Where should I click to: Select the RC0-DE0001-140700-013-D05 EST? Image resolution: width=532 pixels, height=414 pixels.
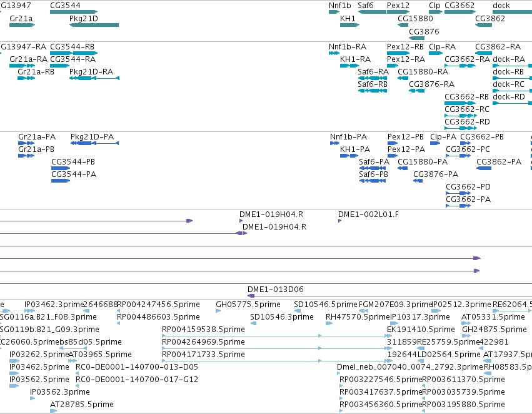click(78, 373)
